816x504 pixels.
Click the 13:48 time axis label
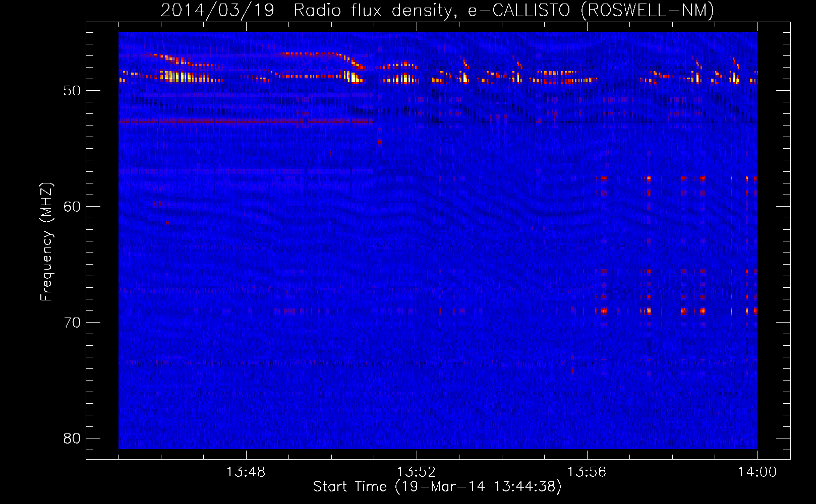coord(246,472)
